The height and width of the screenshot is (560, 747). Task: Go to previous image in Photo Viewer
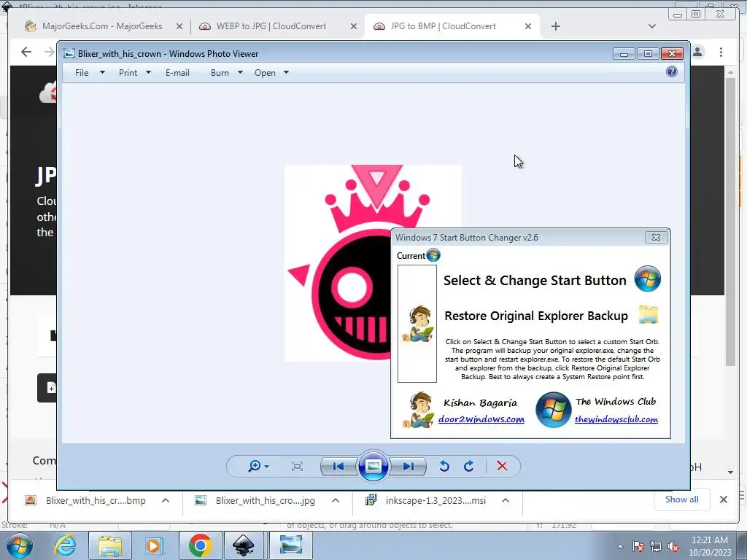pyautogui.click(x=338, y=466)
